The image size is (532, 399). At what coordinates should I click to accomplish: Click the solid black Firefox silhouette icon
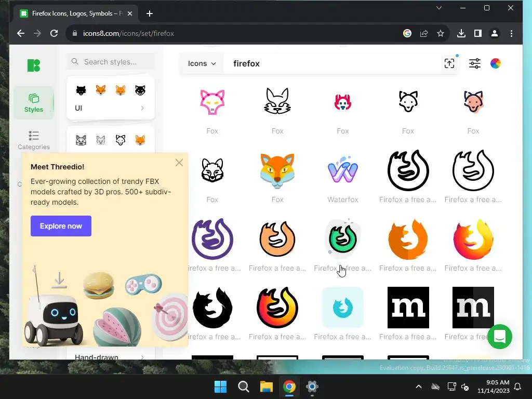tap(212, 308)
